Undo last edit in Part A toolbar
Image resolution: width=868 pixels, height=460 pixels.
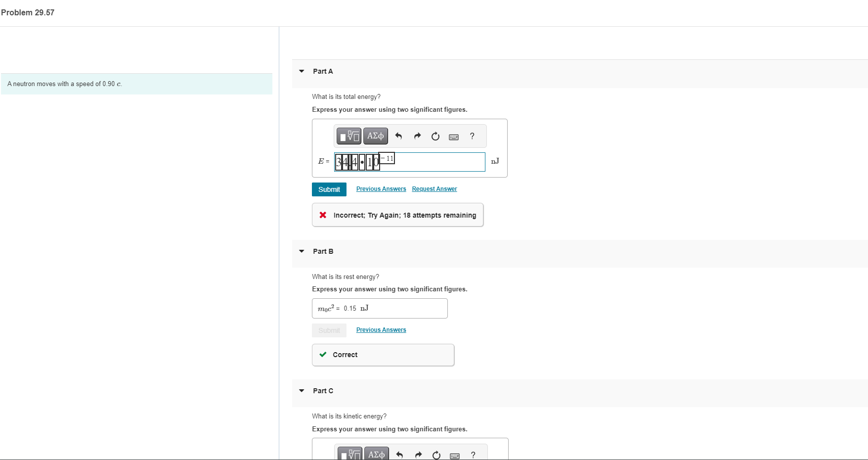pos(399,136)
